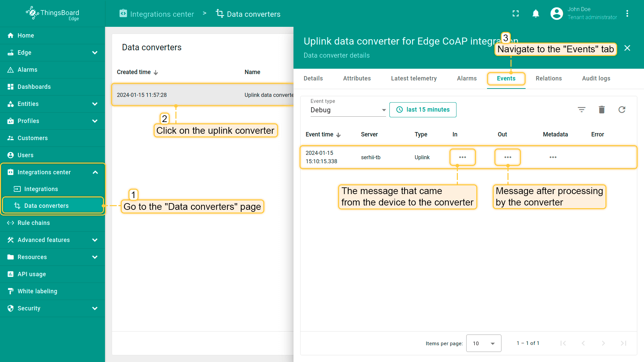The image size is (644, 362).
Task: Open the Customers page
Action: [52, 138]
